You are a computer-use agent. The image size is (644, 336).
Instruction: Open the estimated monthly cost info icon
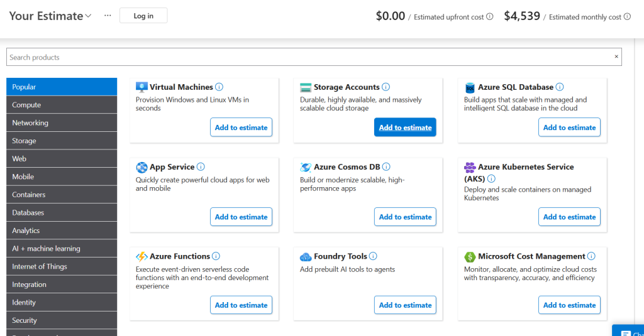[x=627, y=17]
